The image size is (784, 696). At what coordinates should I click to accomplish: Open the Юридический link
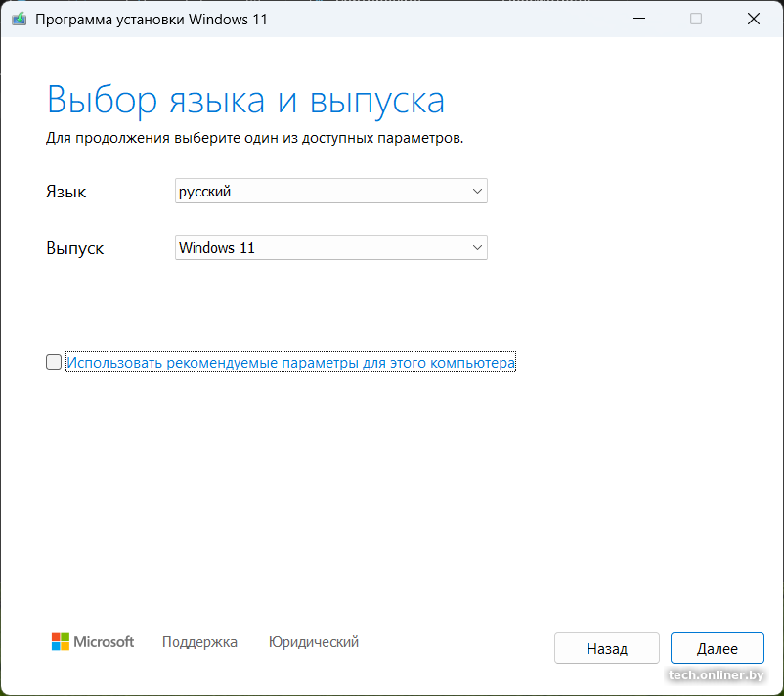click(314, 642)
